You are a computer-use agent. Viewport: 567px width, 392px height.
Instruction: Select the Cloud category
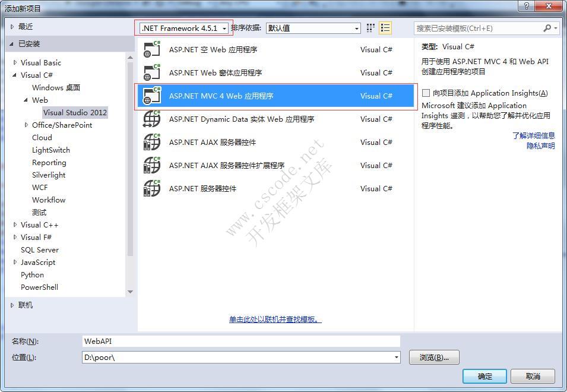coord(42,137)
